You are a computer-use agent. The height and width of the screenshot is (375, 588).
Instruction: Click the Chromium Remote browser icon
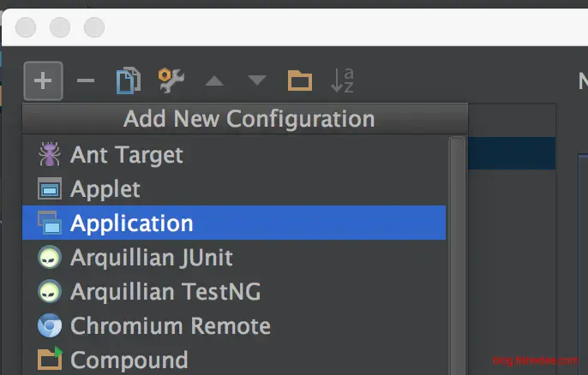tap(50, 326)
